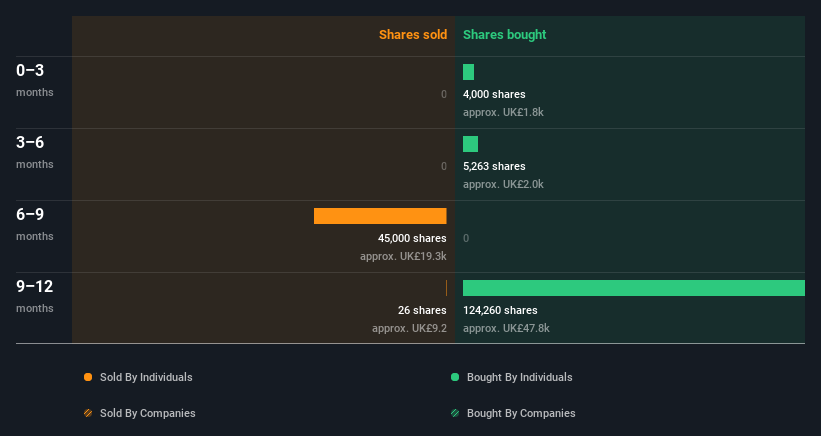Click the 5,263 shares value
This screenshot has width=821, height=436.
(494, 166)
